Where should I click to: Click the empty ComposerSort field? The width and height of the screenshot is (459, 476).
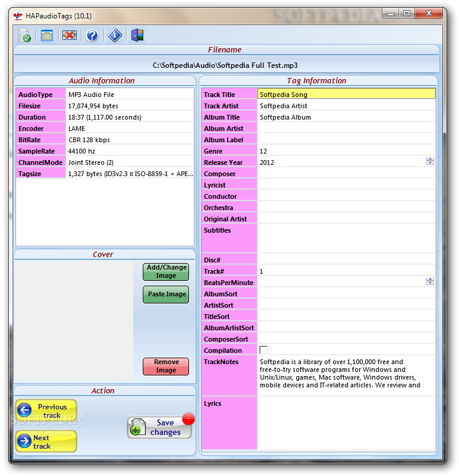346,339
